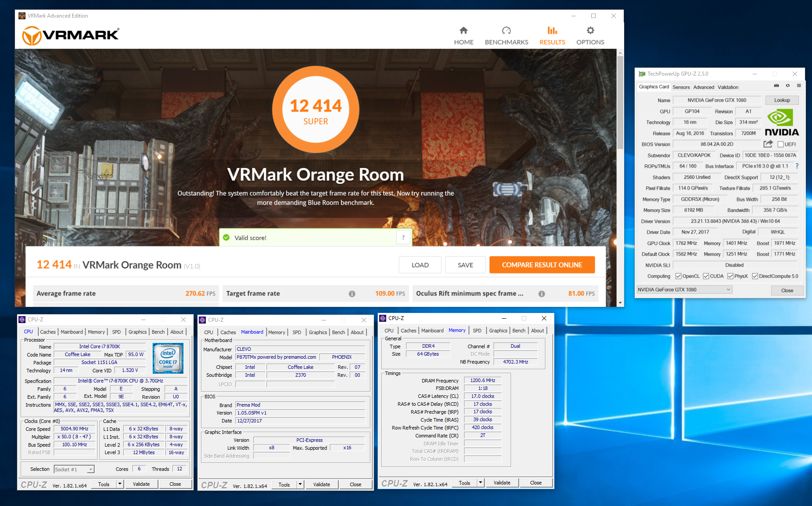Show Target frame rate info icon
The width and height of the screenshot is (812, 506).
352,294
